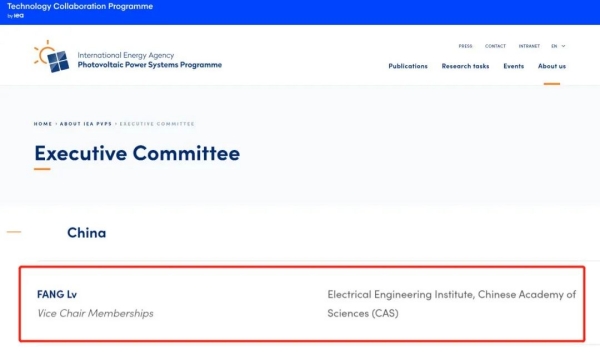Click the small iea logo in blue banner
This screenshot has width=600, height=360.
click(18, 16)
